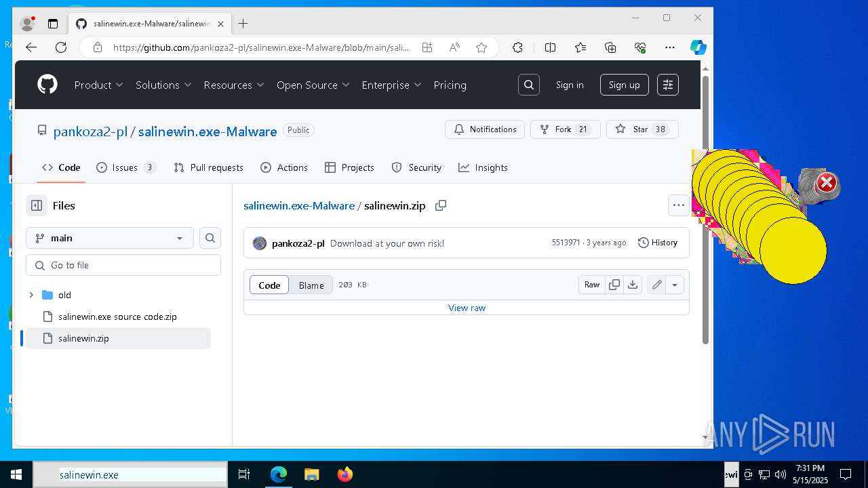Open the Edge tab actions menu icon
Image resolution: width=868 pixels, height=488 pixels.
(53, 24)
